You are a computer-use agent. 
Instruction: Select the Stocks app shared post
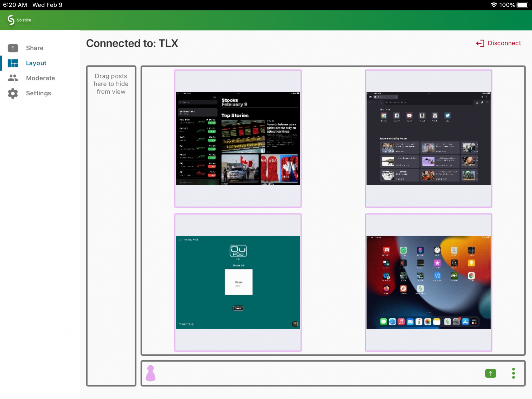[238, 138]
